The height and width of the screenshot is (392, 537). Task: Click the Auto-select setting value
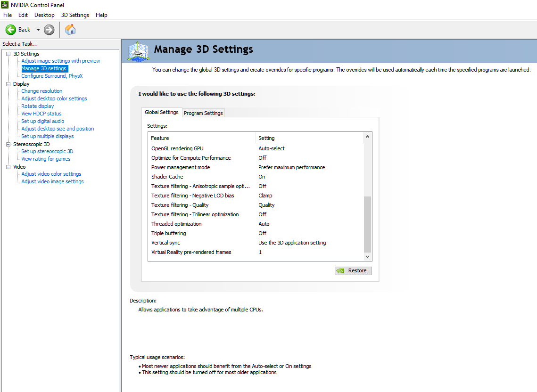[x=271, y=148]
